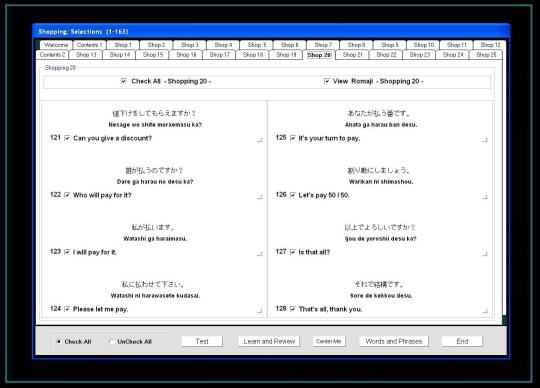Select the Shop 14 tab
The width and height of the screenshot is (540, 388).
tap(120, 55)
